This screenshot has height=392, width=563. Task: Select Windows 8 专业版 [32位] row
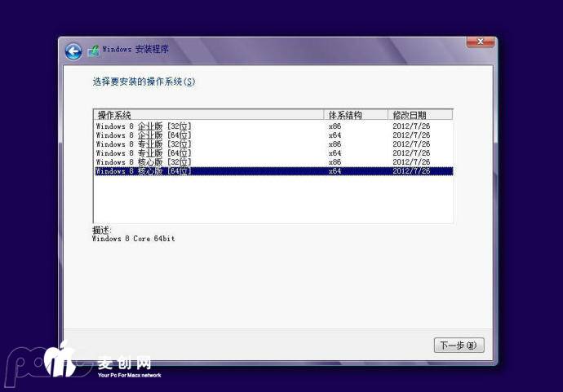point(273,144)
